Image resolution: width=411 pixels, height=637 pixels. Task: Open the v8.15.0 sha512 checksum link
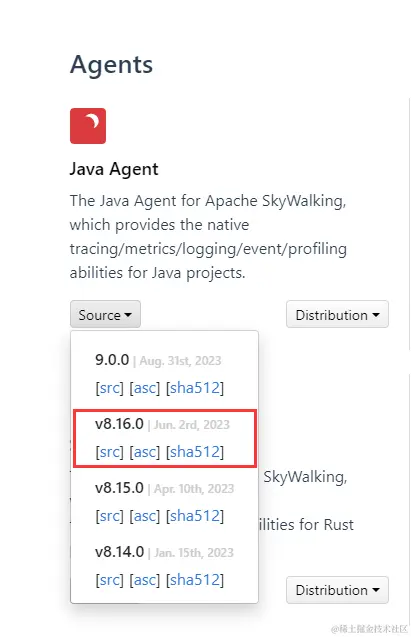tap(195, 516)
